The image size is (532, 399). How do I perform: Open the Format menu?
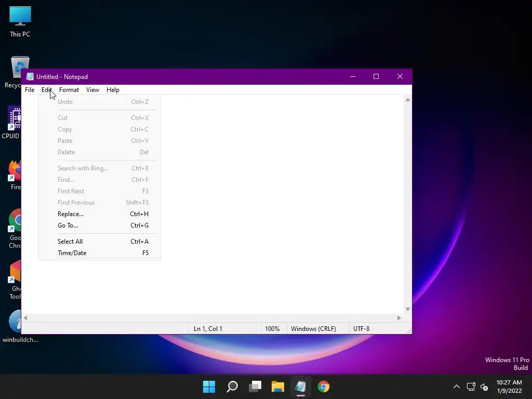coord(69,90)
